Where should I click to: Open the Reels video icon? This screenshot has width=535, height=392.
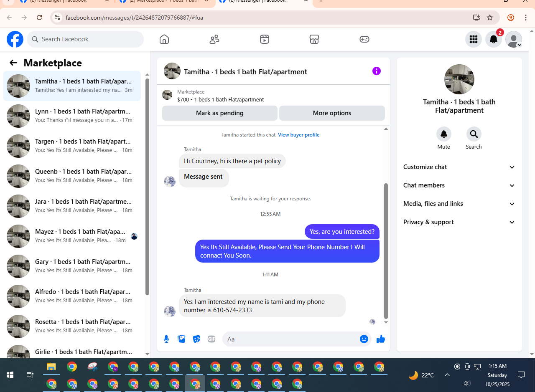coord(265,39)
